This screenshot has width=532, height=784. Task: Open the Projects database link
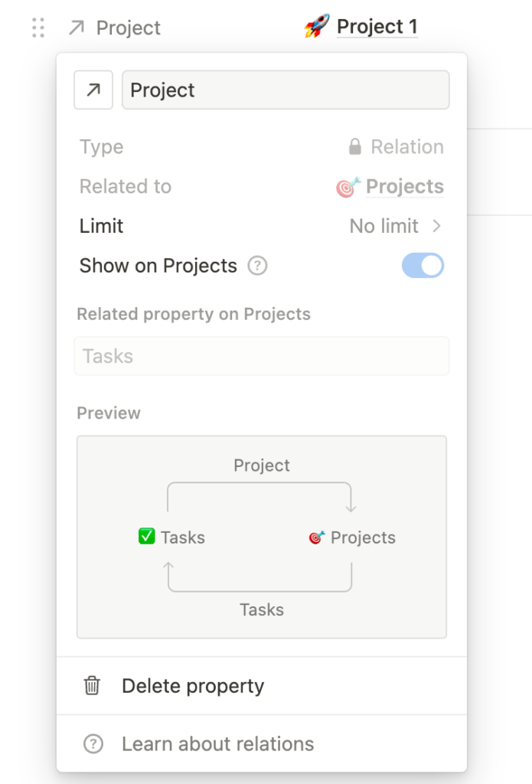pos(404,186)
